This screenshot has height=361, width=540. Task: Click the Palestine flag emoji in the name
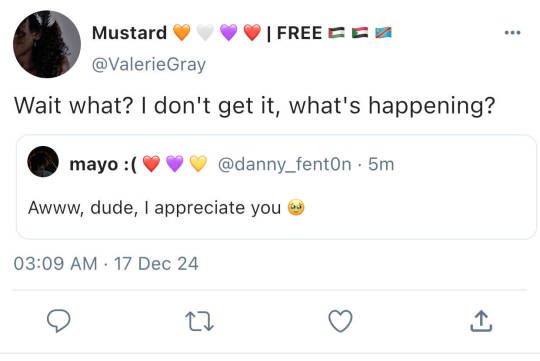(336, 33)
